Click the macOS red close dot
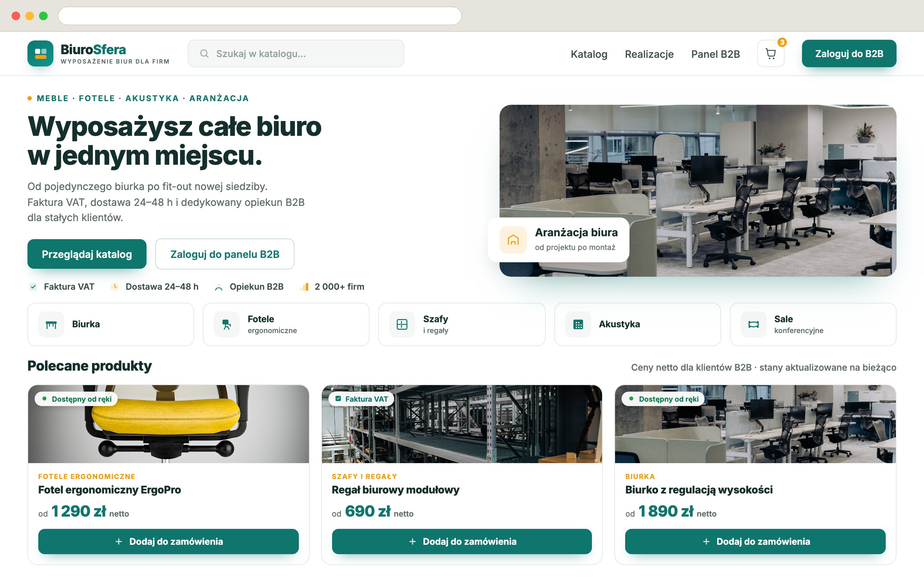This screenshot has height=578, width=924. [x=16, y=16]
